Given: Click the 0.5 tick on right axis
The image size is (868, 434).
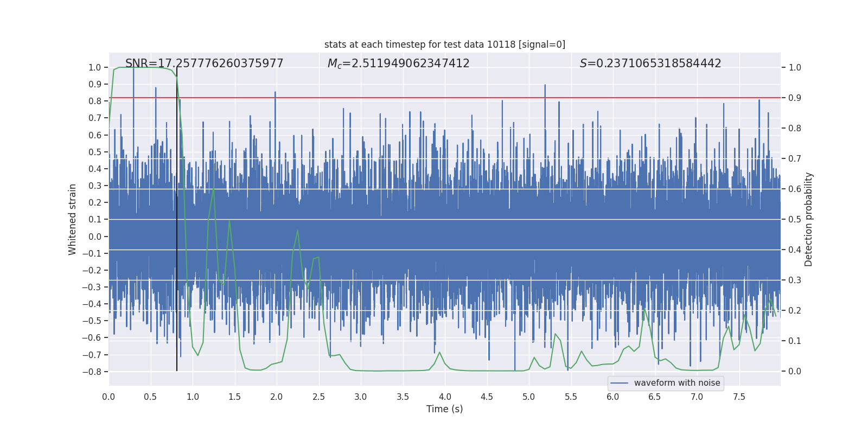Looking at the screenshot, I should (795, 219).
